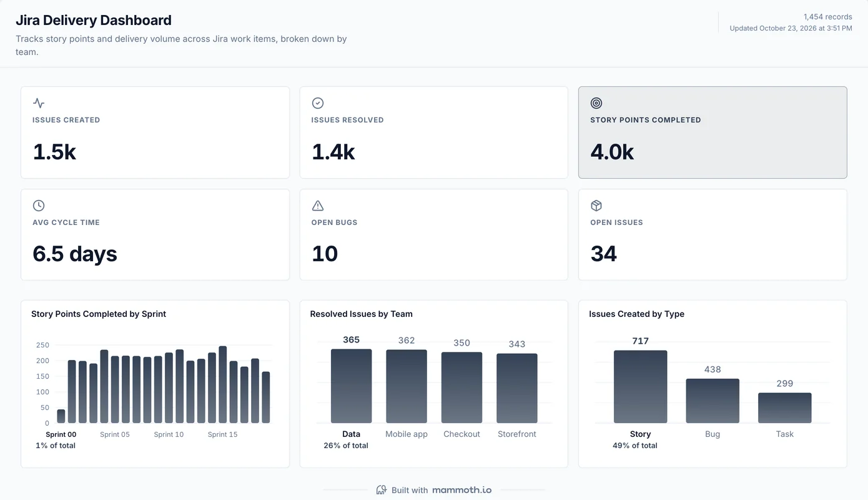The height and width of the screenshot is (500, 868).
Task: Click the "34" Open Issues value
Action: (x=604, y=254)
